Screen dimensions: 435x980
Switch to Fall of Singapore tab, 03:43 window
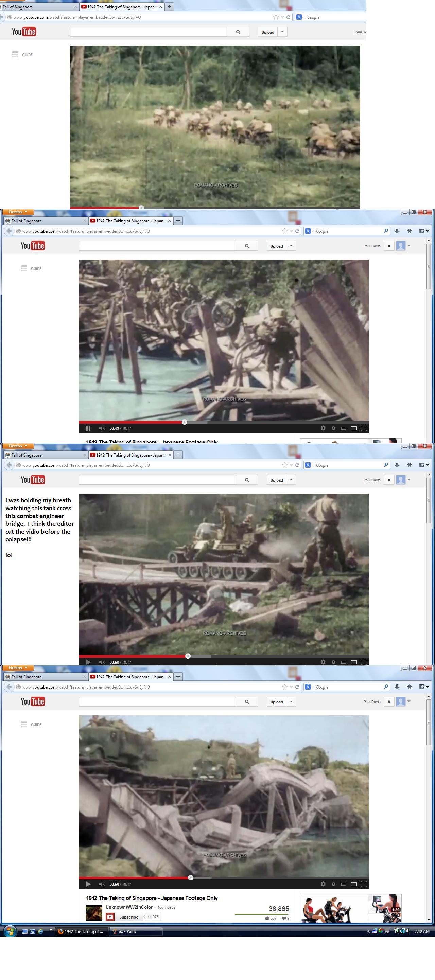point(45,221)
